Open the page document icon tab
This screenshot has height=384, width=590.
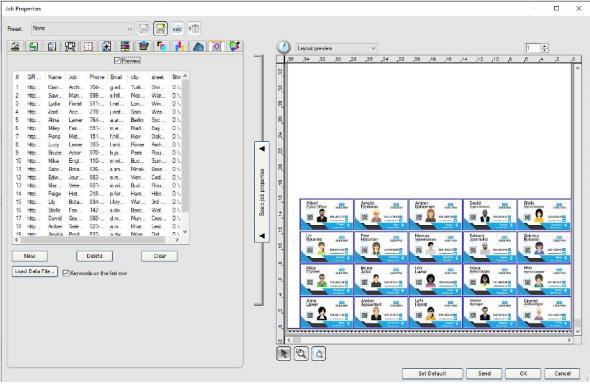coord(52,47)
